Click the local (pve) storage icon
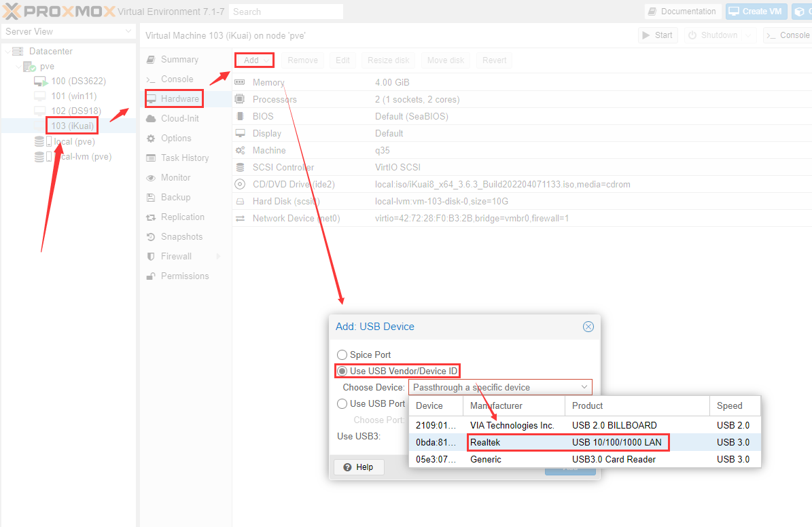Image resolution: width=812 pixels, height=527 pixels. click(x=39, y=141)
